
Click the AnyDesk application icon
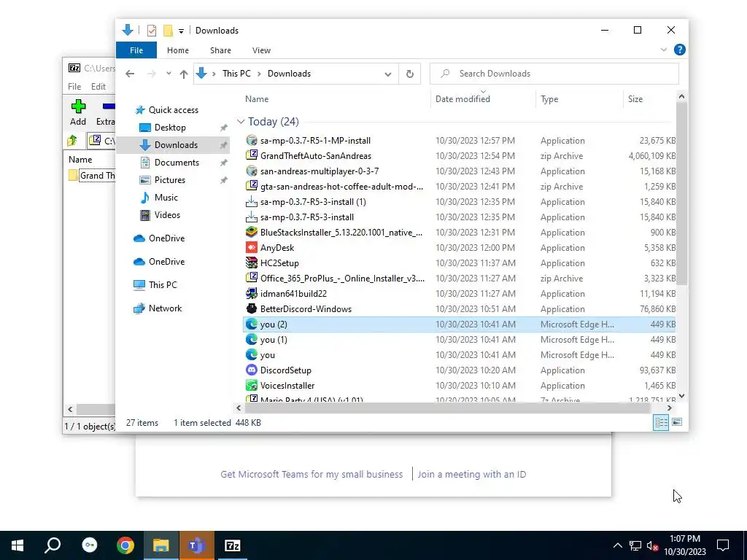point(252,248)
